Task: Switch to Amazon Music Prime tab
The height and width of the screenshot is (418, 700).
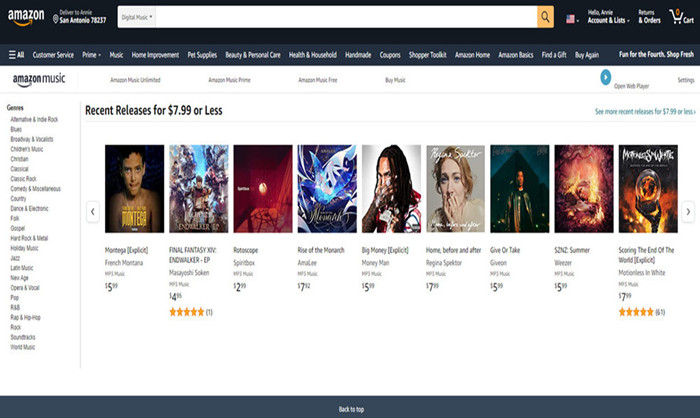Action: click(229, 80)
